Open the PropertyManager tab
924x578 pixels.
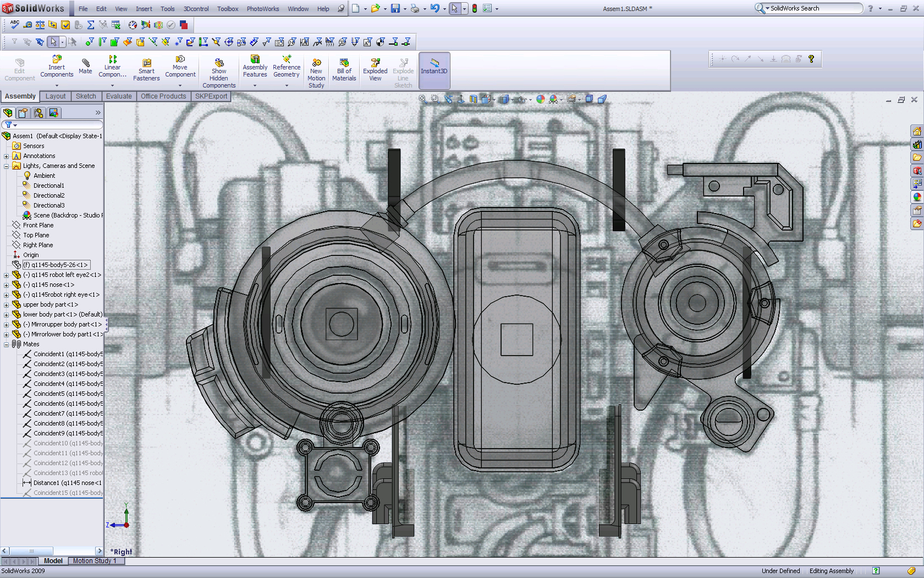pos(23,113)
